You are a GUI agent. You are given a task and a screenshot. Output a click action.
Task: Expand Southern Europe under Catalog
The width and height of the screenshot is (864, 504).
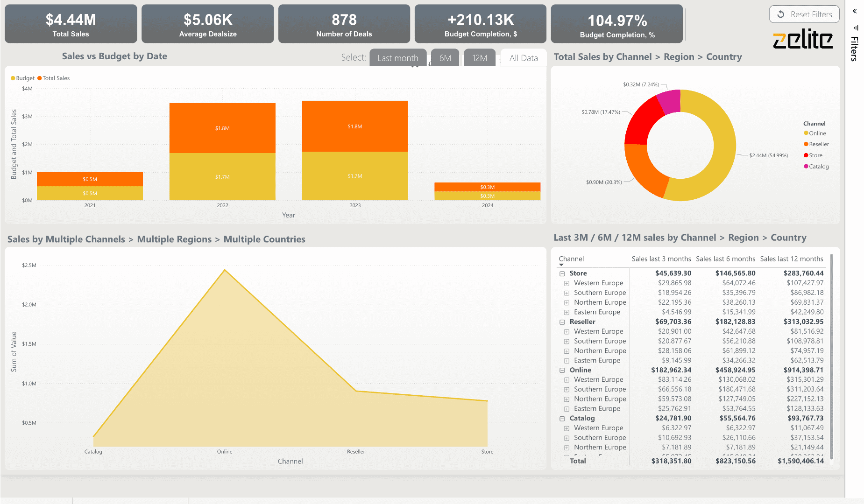point(567,438)
